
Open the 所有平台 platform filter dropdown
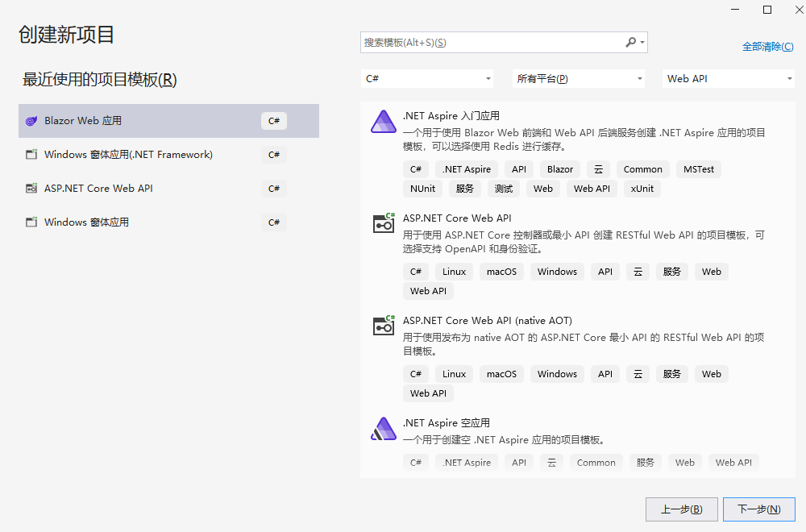[578, 79]
